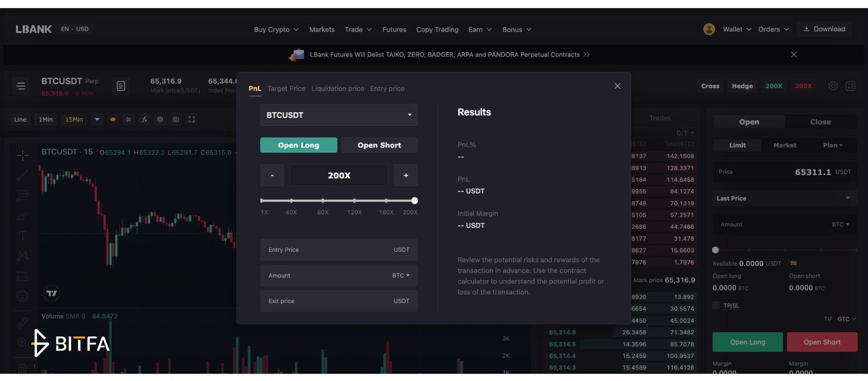
Task: Select the text annotation tool
Action: click(23, 236)
